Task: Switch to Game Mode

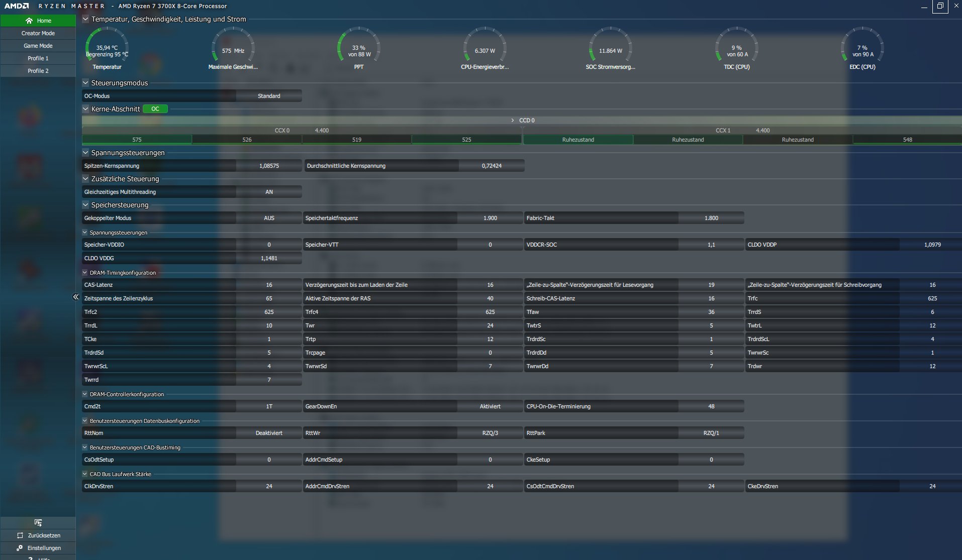Action: click(x=38, y=46)
